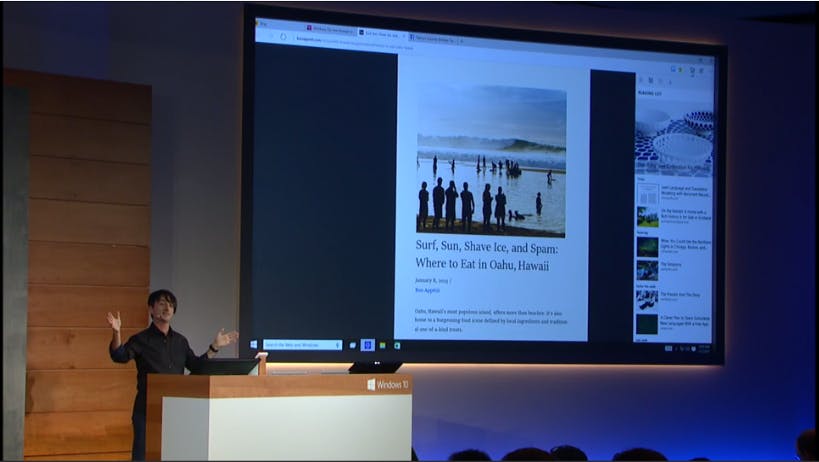
Task: Click the Windows 10 logo on the podium
Action: point(388,385)
